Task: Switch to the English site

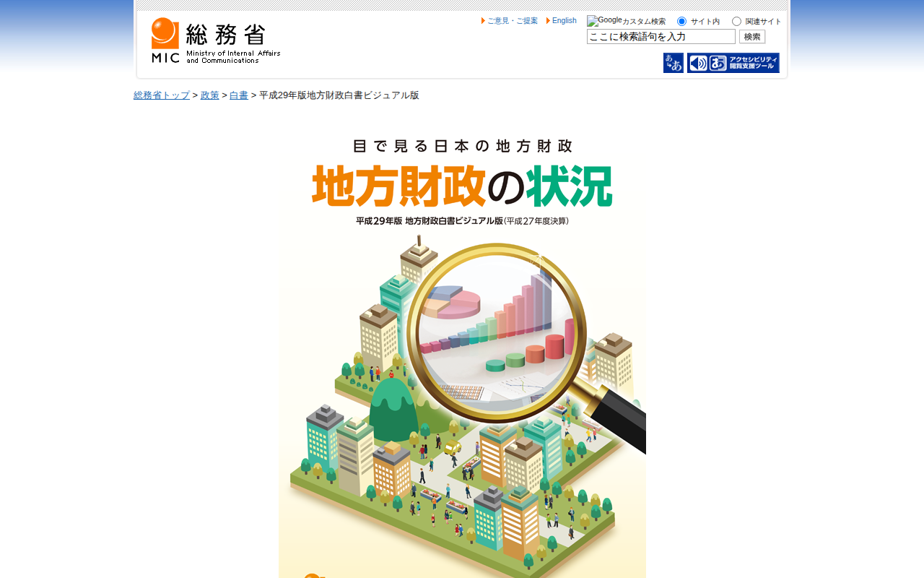Action: 565,21
